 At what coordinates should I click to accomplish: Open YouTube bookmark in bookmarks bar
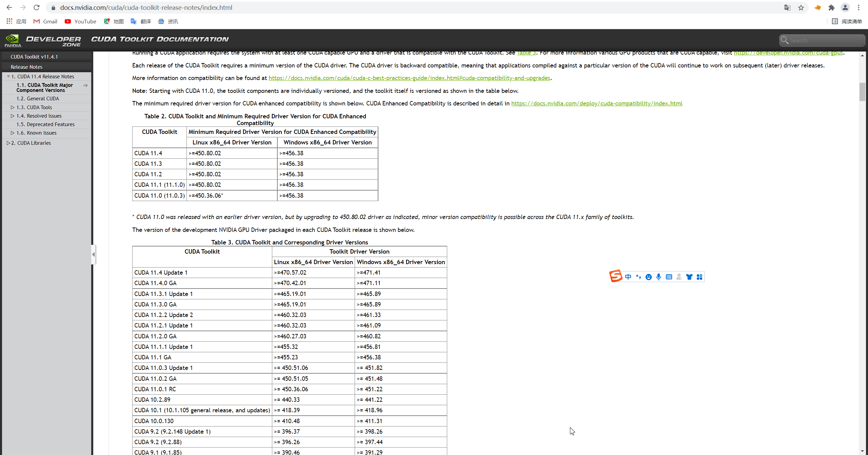80,21
